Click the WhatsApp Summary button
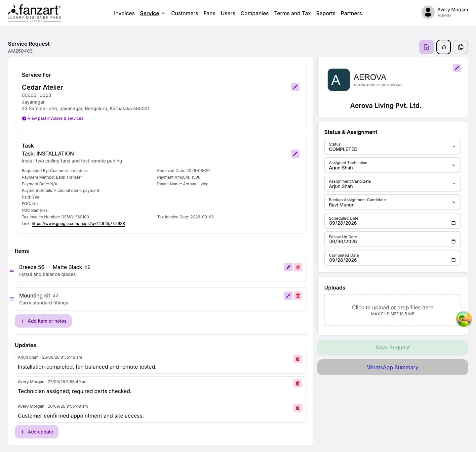Viewport: 476px width, 452px height. pyautogui.click(x=392, y=367)
